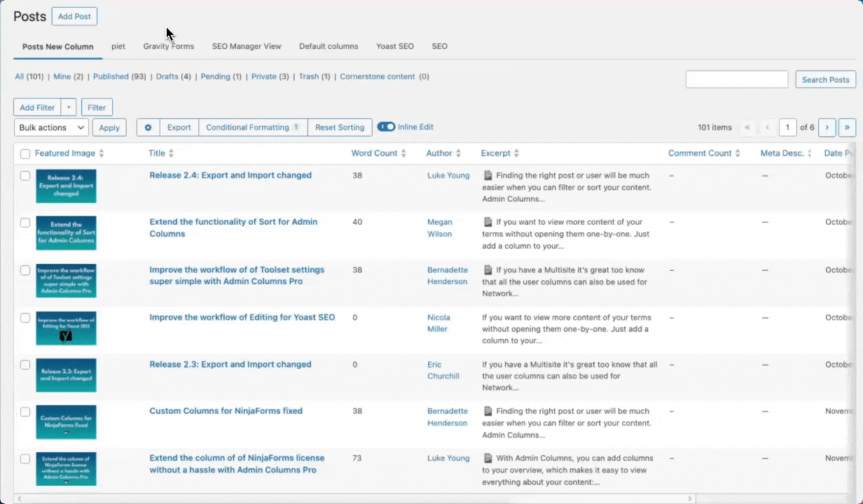Viewport: 863px width, 504px height.
Task: Select checkbox for Release 2.4 post
Action: click(x=25, y=176)
